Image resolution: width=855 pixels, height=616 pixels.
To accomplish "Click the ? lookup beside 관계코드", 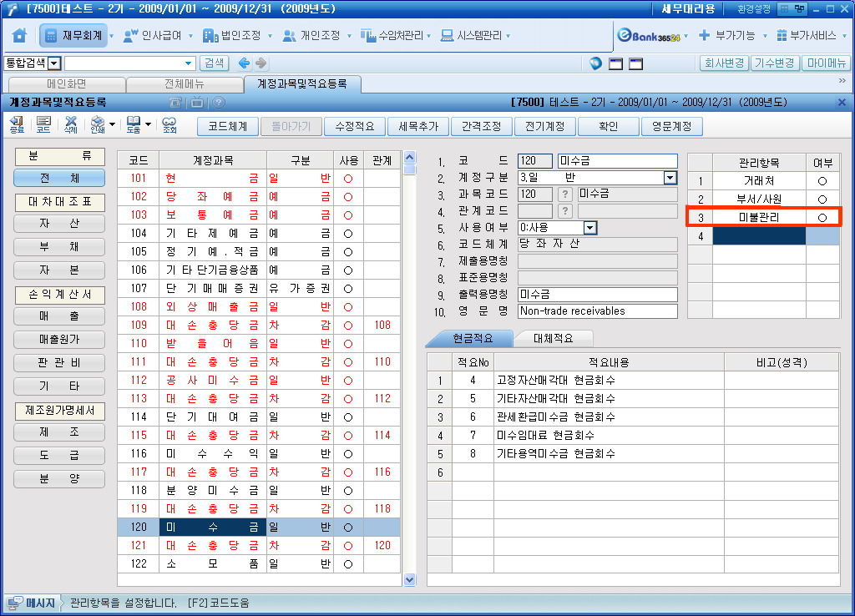I will pyautogui.click(x=565, y=211).
